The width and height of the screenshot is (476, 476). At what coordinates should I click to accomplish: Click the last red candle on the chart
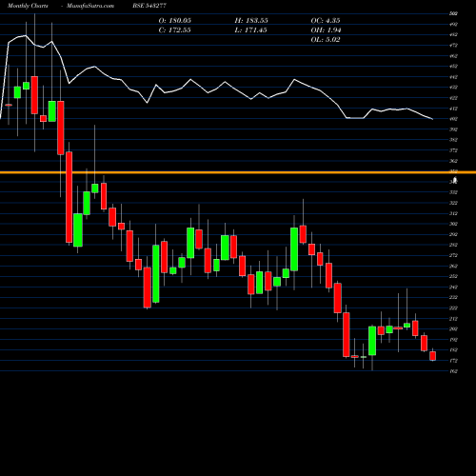432,356
